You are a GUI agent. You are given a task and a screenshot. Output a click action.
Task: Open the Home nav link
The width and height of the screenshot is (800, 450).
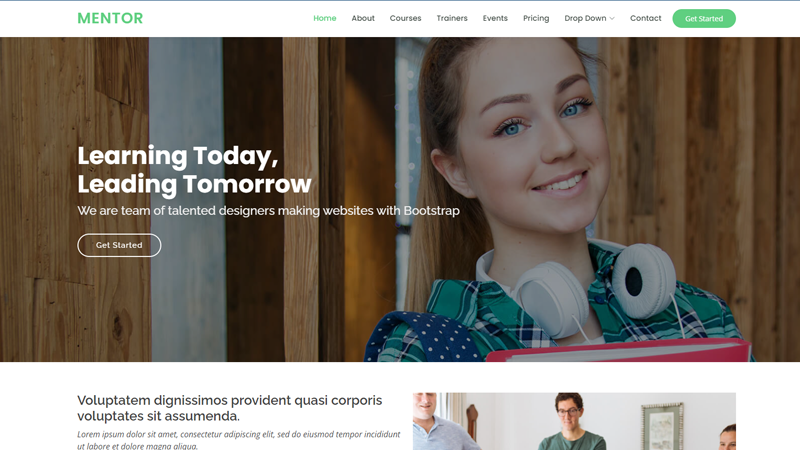[324, 18]
